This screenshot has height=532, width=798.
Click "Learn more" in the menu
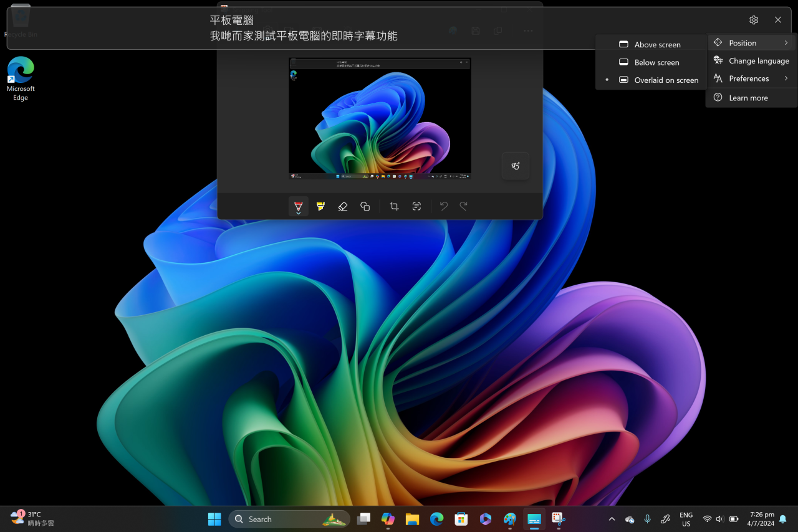749,97
